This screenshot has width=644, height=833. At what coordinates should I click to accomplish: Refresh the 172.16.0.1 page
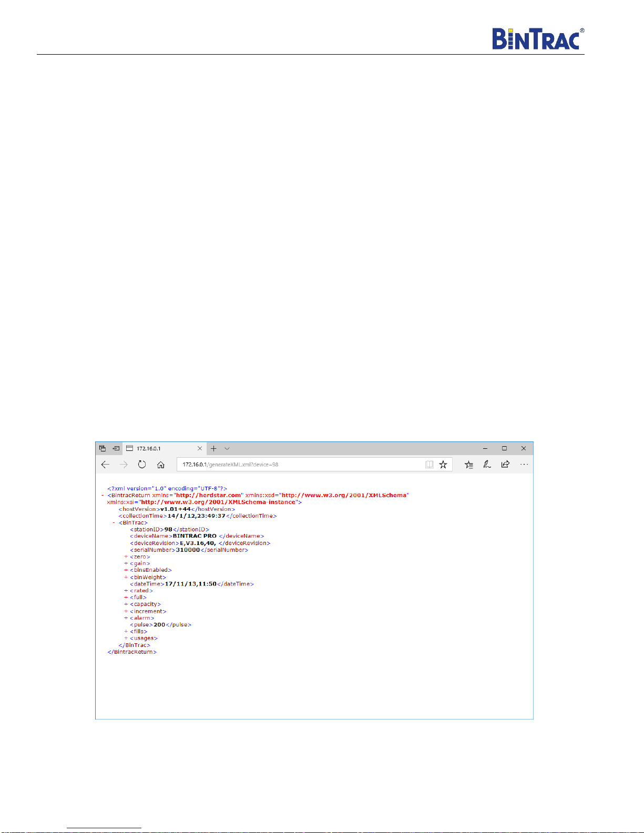click(142, 465)
